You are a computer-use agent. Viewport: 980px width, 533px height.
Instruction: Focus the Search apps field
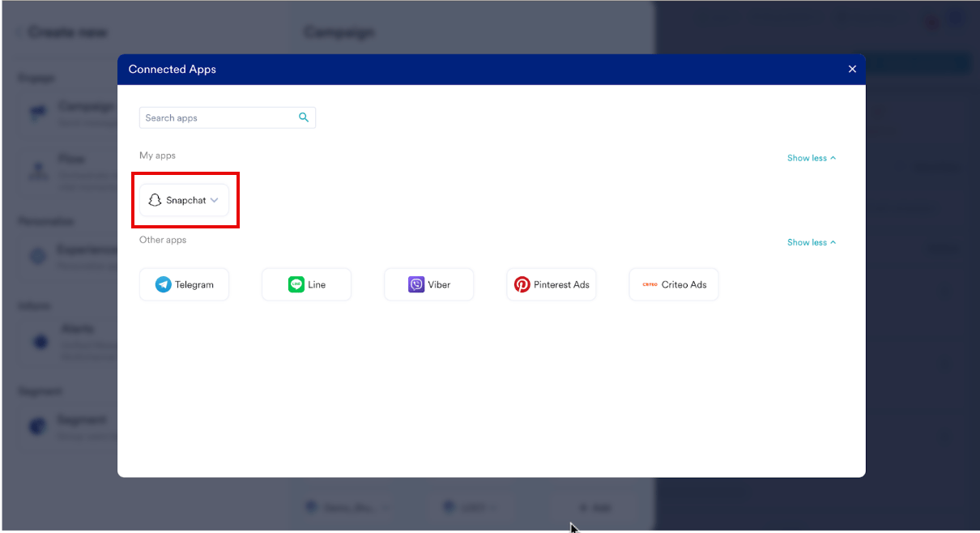[228, 117]
